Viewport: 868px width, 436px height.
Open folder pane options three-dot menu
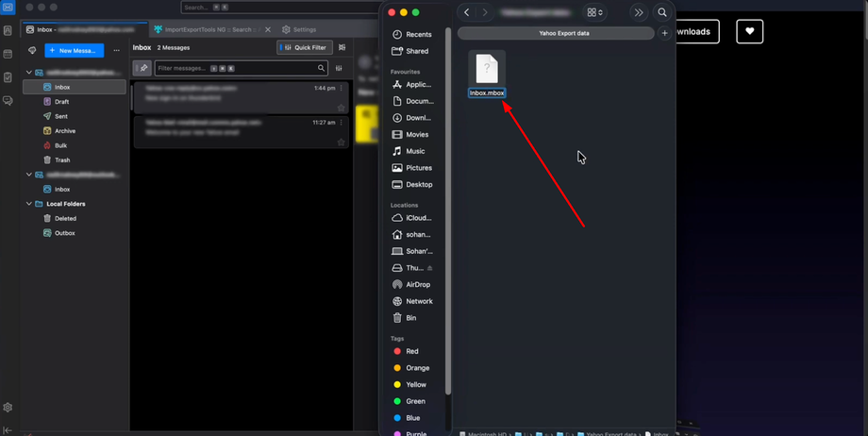[116, 50]
